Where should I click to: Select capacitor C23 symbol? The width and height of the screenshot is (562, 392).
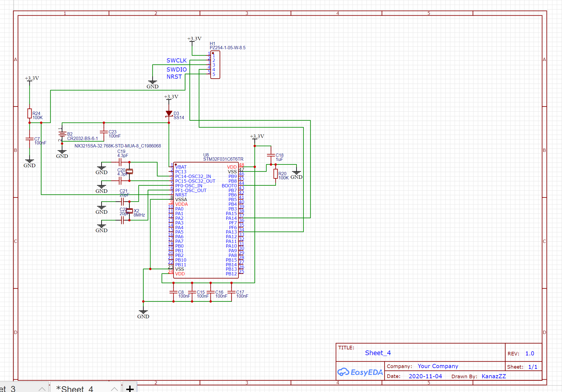click(104, 132)
